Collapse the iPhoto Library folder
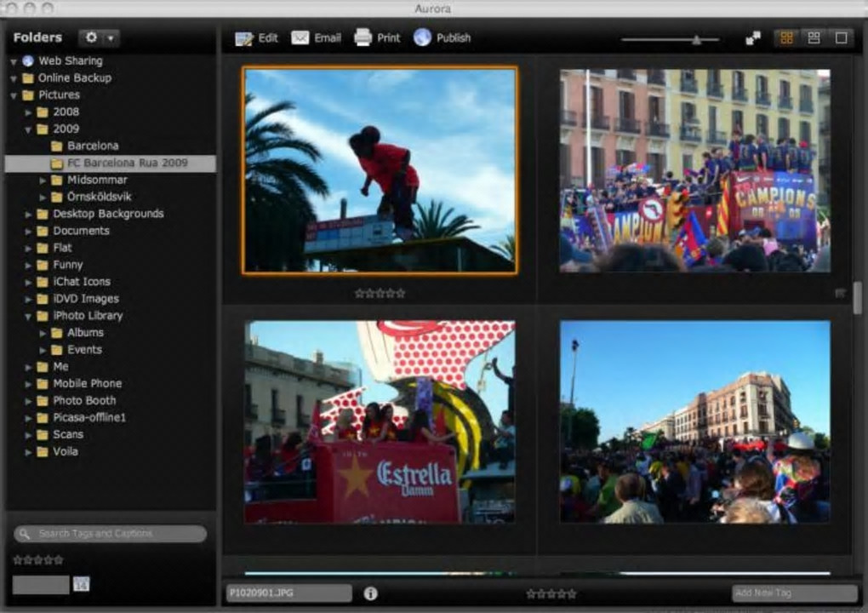The image size is (868, 613). point(28,316)
